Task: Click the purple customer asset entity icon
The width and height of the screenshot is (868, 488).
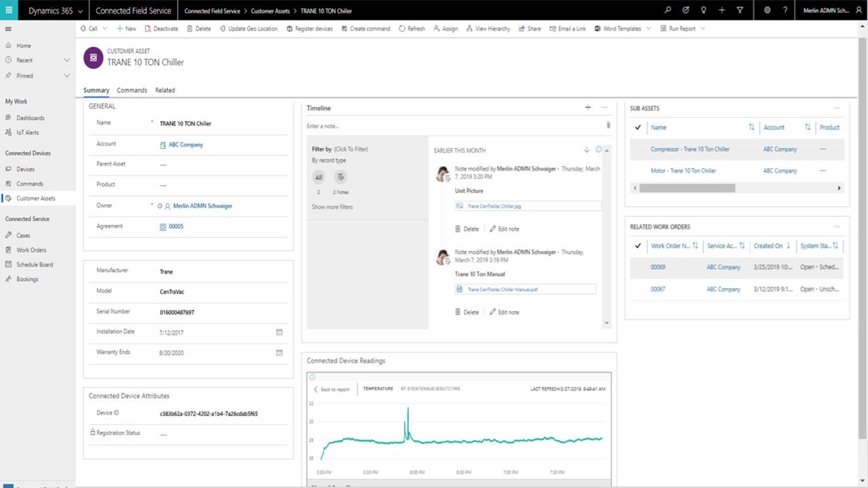Action: (x=93, y=58)
